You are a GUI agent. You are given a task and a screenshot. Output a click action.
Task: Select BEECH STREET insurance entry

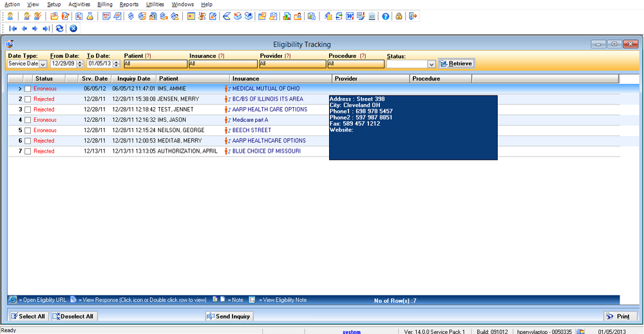click(252, 130)
